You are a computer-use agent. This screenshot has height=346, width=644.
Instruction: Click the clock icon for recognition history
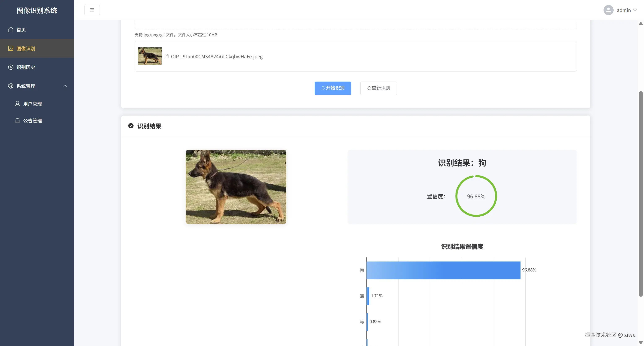[10, 67]
